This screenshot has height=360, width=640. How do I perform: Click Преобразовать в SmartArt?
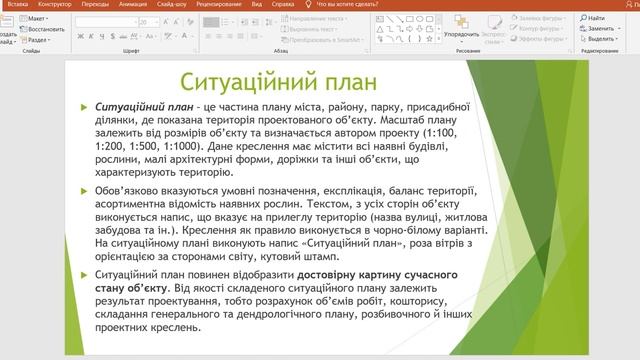[x=322, y=40]
